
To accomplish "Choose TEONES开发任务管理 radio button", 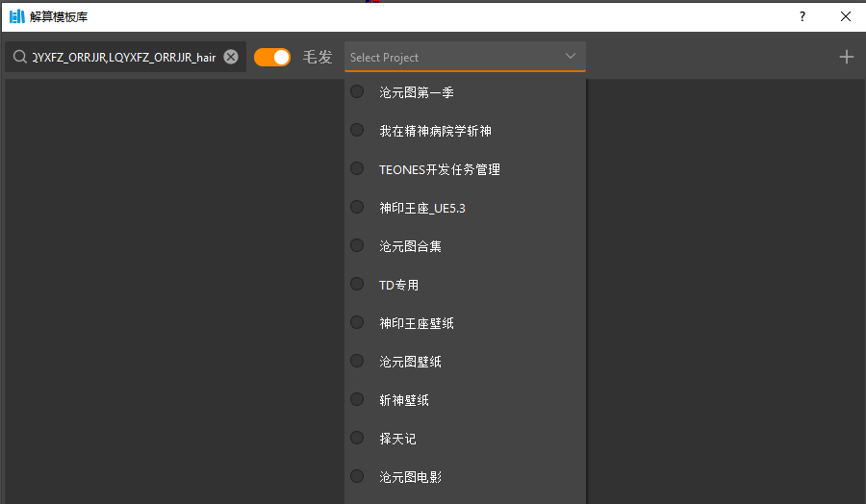I will point(357,168).
